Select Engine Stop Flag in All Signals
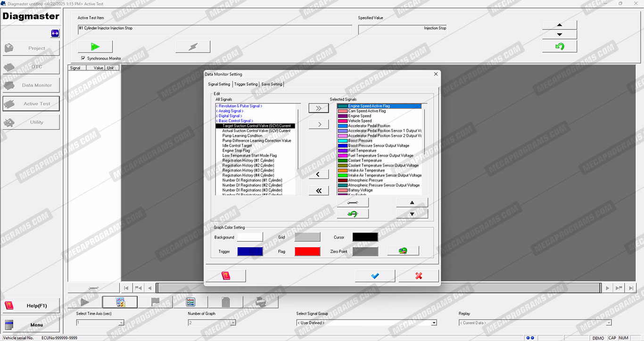644x341 pixels. click(x=236, y=151)
